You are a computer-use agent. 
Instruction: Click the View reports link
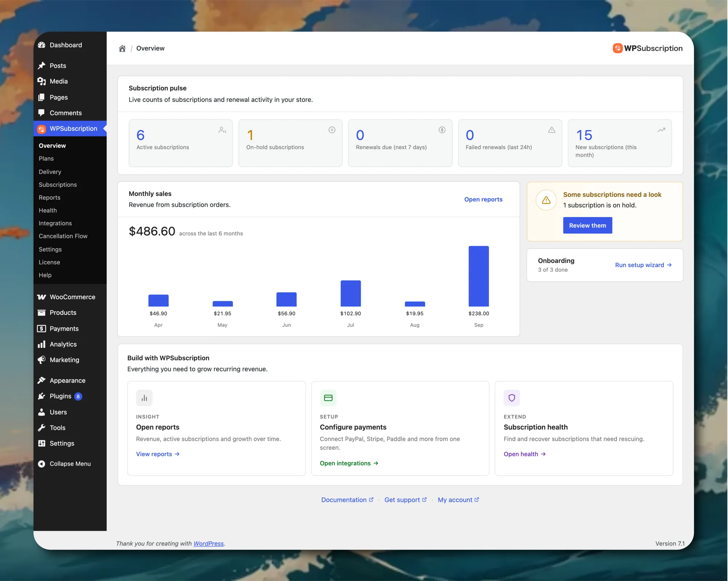[158, 454]
